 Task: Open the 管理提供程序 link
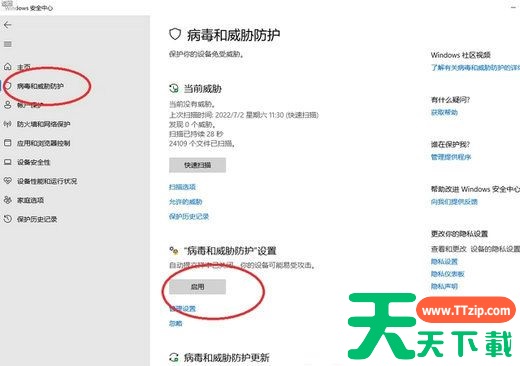tap(451, 157)
